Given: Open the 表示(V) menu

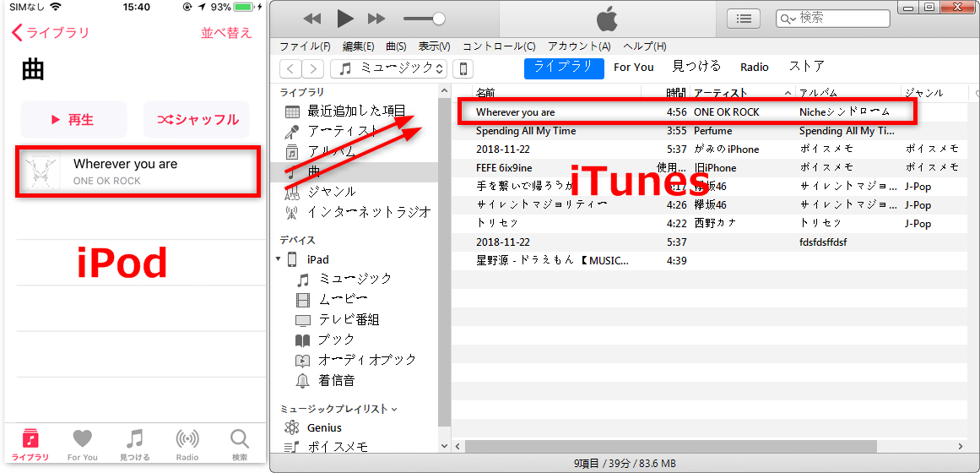Looking at the screenshot, I should tap(434, 46).
